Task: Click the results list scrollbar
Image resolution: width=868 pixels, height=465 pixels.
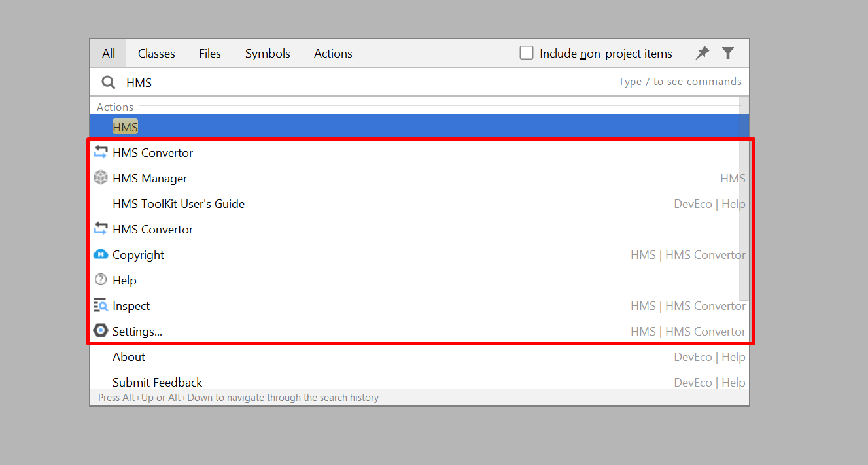Action: [744, 199]
